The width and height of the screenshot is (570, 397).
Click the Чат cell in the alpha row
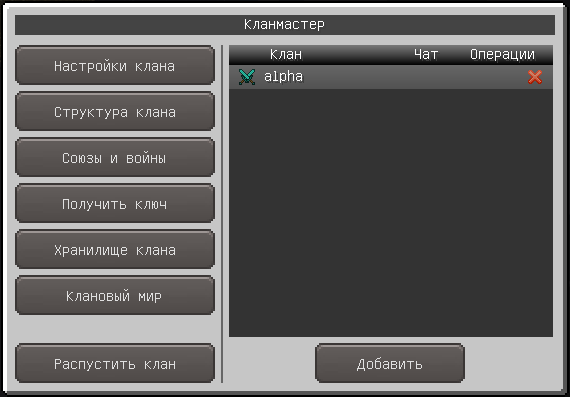[426, 77]
